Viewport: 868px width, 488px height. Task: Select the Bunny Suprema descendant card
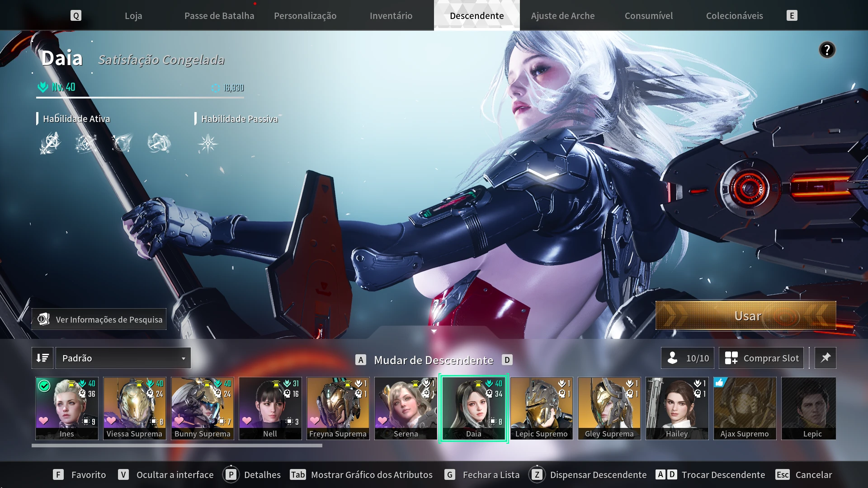click(x=203, y=408)
